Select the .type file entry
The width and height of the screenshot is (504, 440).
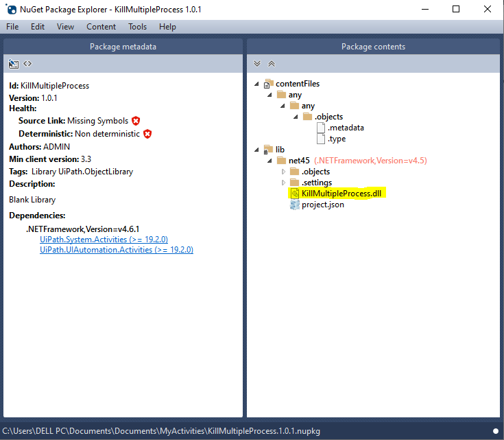pos(337,139)
